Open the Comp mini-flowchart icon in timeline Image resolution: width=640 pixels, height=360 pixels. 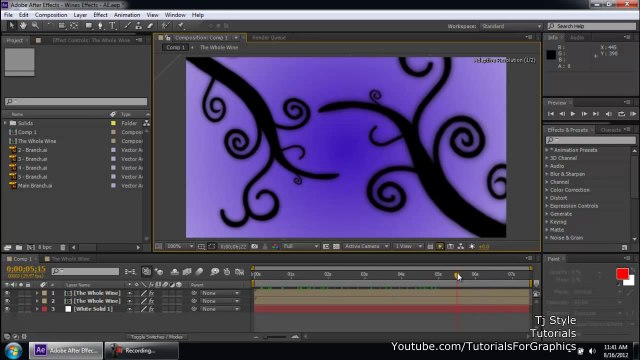pyautogui.click(x=130, y=271)
